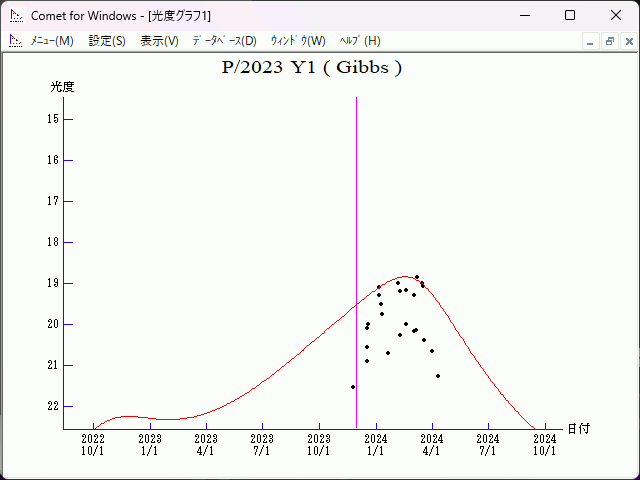Expand the ウィンドウ(W) window menu

click(298, 41)
